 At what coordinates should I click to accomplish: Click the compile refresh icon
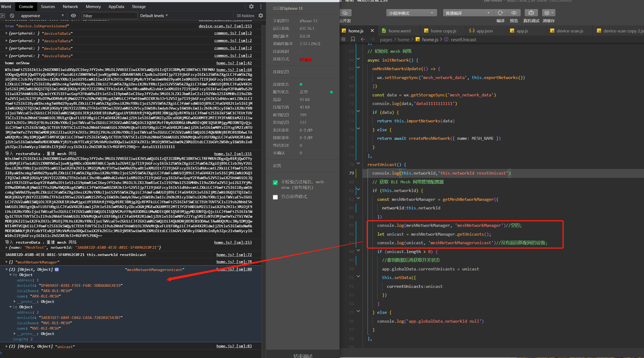500,13
